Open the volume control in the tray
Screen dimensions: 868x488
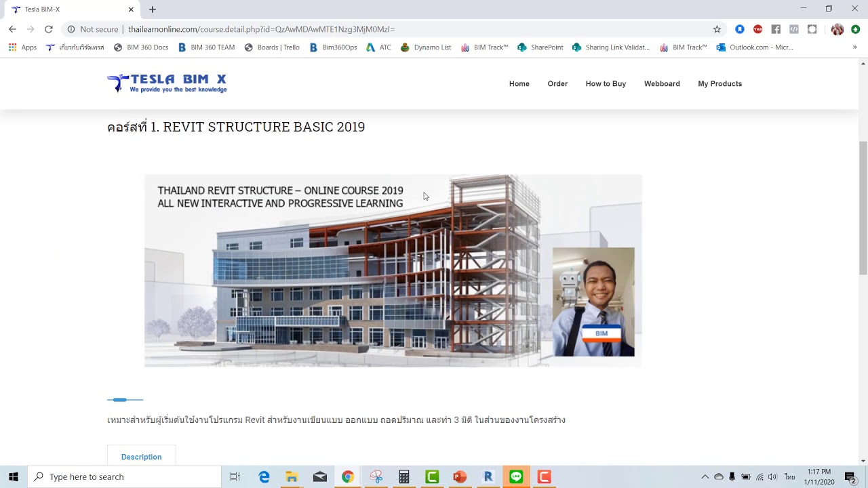click(772, 477)
